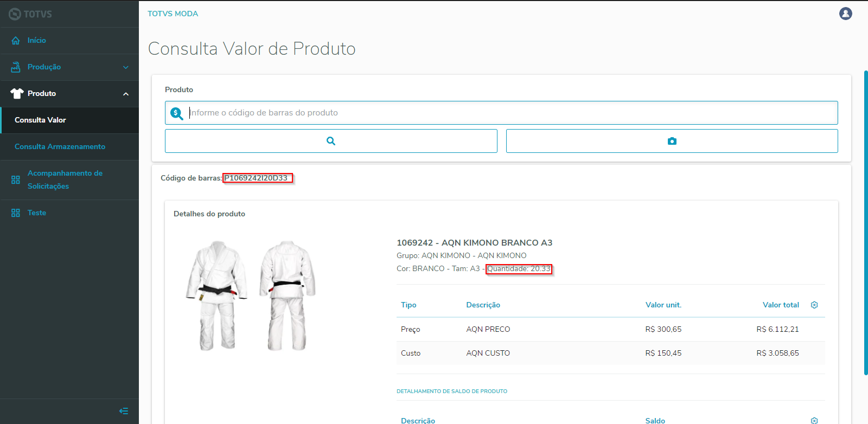868x424 pixels.
Task: Click the Valor unit. column header
Action: point(663,305)
